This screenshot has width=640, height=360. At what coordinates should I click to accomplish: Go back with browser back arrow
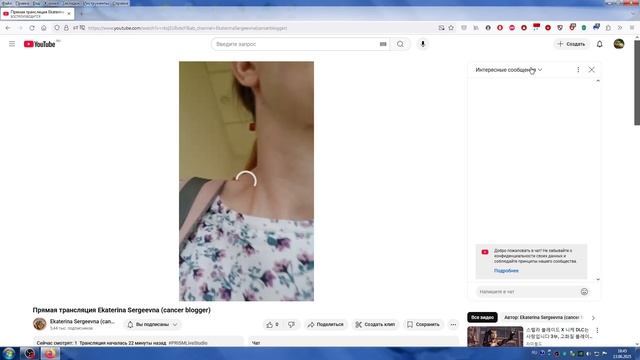8,28
